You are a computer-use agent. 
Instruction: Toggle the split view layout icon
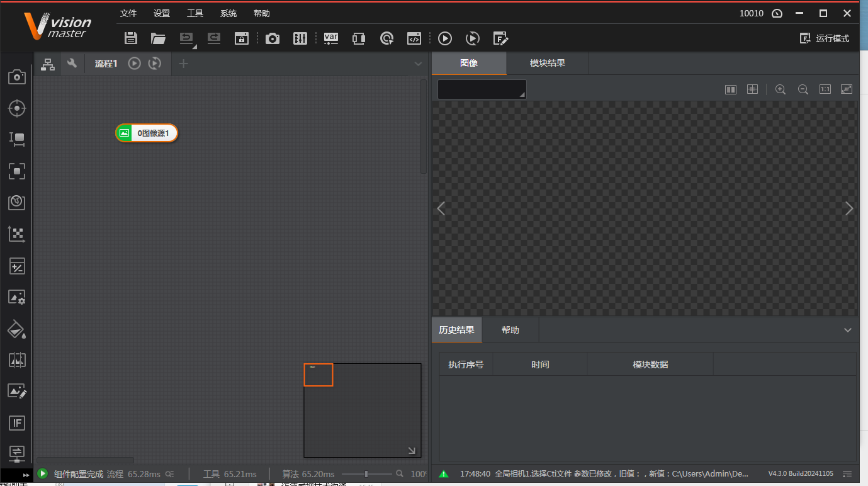point(731,89)
